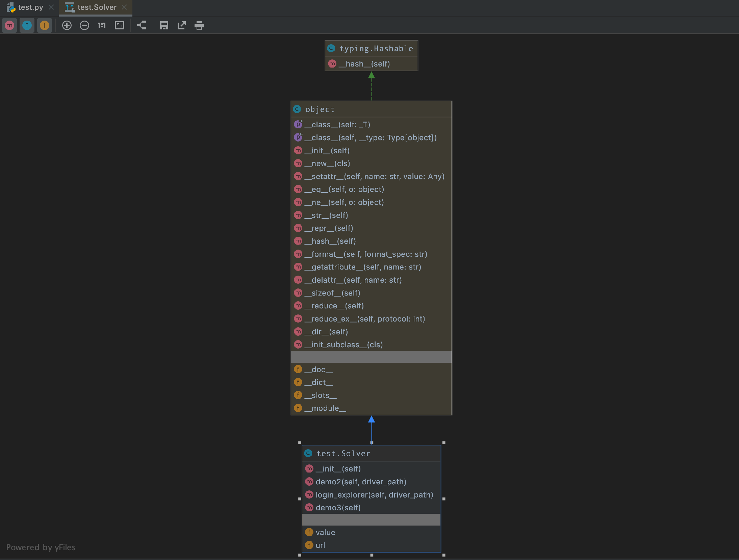Select login_explorer(self, driver_path) method
This screenshot has width=739, height=560.
[x=372, y=495]
